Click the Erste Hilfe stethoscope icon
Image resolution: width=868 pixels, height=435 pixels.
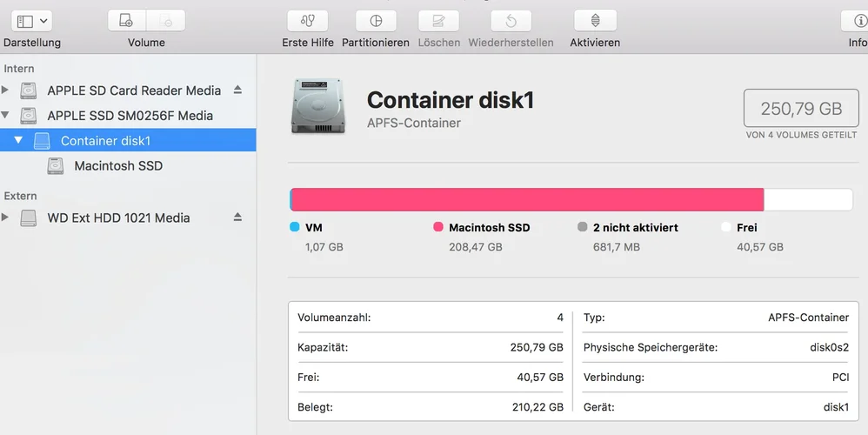pyautogui.click(x=307, y=21)
